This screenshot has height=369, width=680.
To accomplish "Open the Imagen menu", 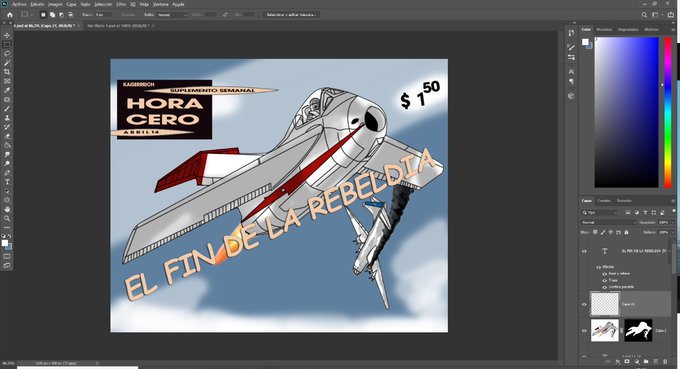I will [x=55, y=4].
